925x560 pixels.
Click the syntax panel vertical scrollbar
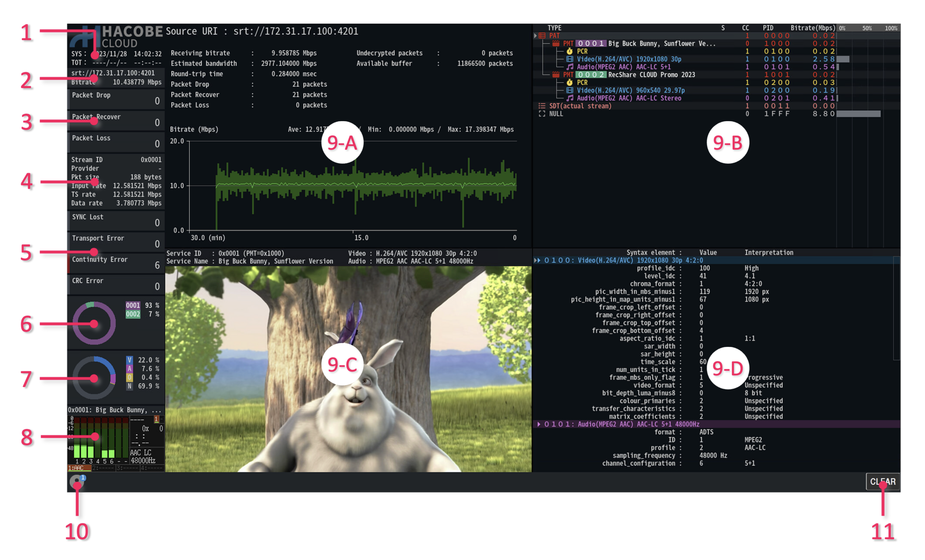pyautogui.click(x=897, y=308)
